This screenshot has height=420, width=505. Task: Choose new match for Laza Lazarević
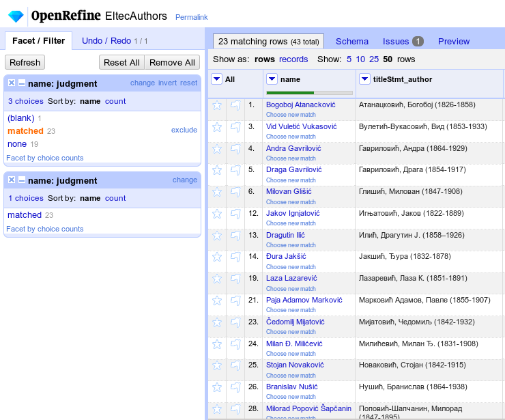pyautogui.click(x=291, y=289)
